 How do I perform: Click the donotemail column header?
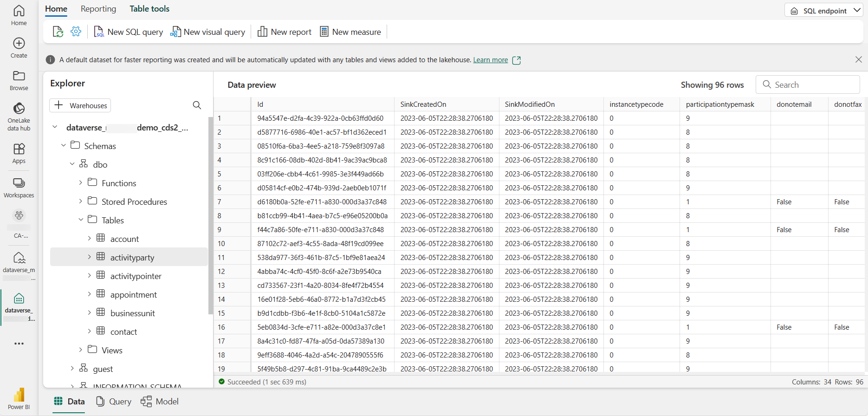(x=799, y=104)
